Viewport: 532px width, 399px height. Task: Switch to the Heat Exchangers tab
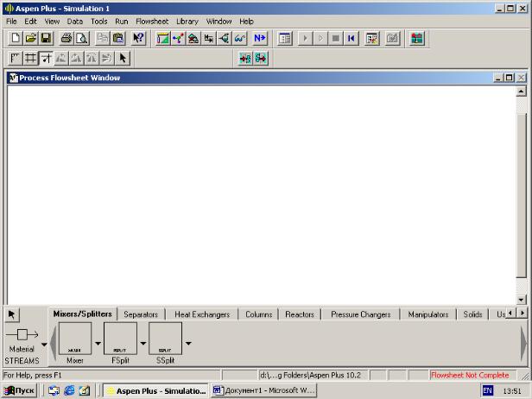[x=202, y=314]
